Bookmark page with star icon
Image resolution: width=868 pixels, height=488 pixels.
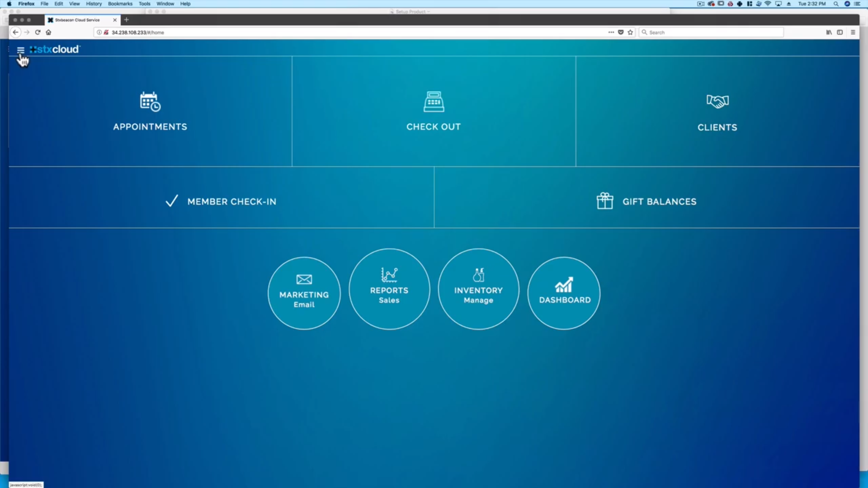tap(630, 32)
